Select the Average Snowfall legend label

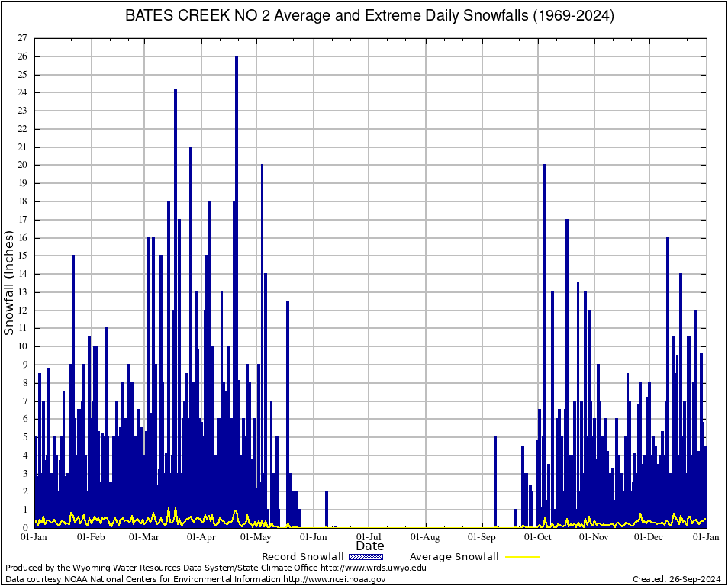[x=453, y=557]
